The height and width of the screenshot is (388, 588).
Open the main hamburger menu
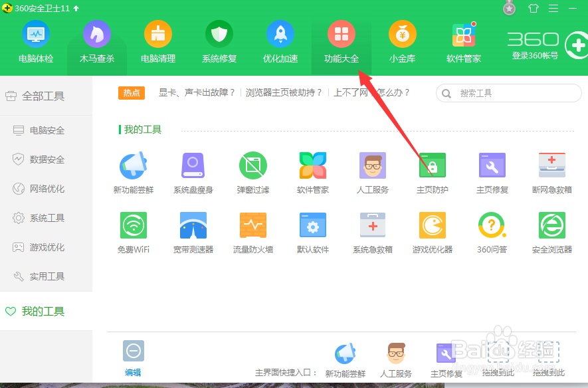pyautogui.click(x=553, y=8)
